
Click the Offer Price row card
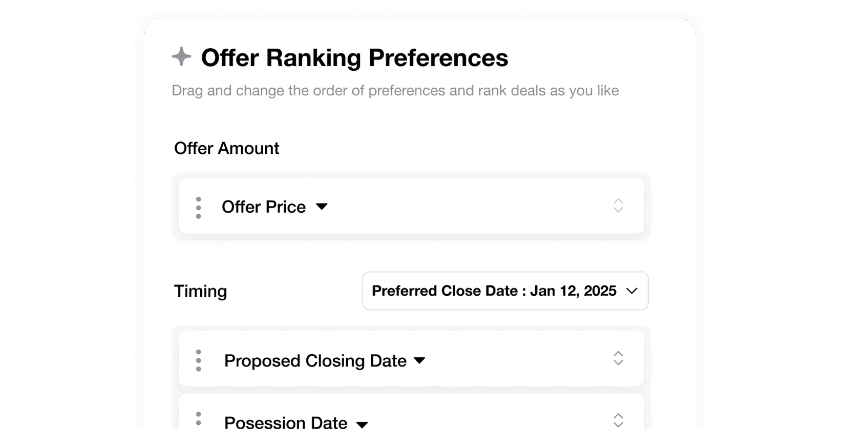(411, 206)
